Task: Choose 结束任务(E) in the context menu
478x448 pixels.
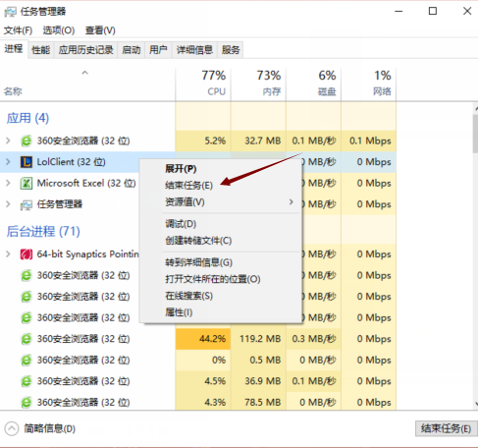Action: pos(188,186)
